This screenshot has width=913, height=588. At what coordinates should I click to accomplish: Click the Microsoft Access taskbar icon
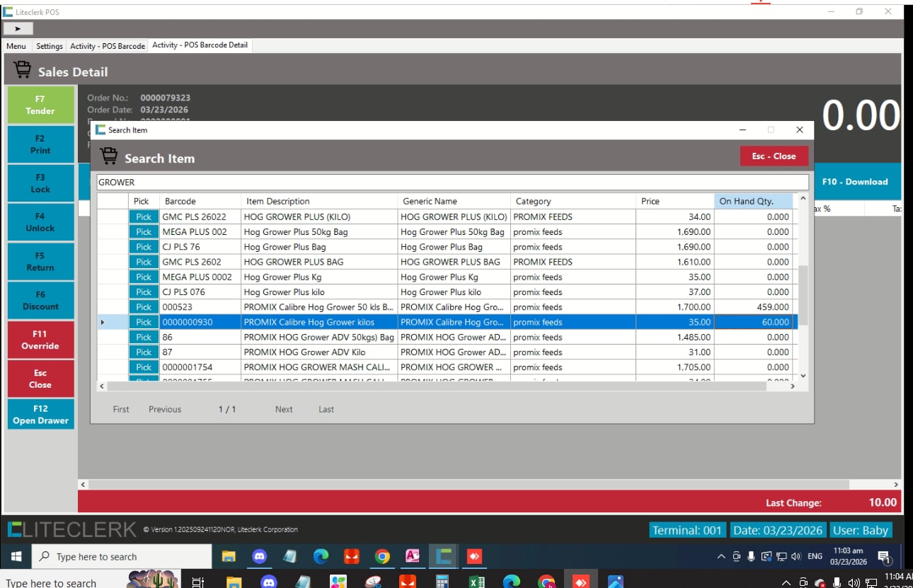pos(413,556)
